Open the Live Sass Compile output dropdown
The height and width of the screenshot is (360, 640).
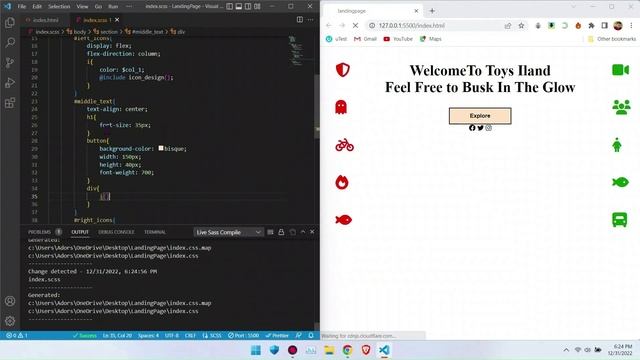pyautogui.click(x=228, y=232)
